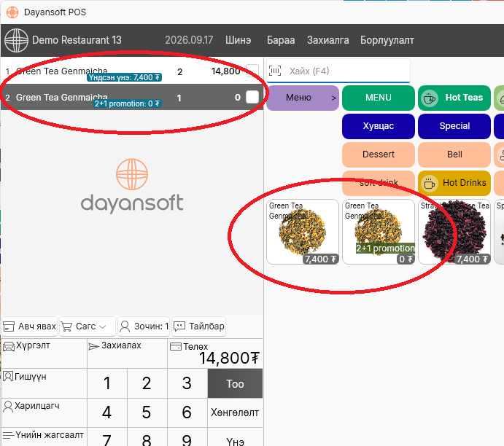This screenshot has height=446, width=504.
Task: Add Green Tea Genmaicha 7,400 ₮ product
Action: [303, 232]
